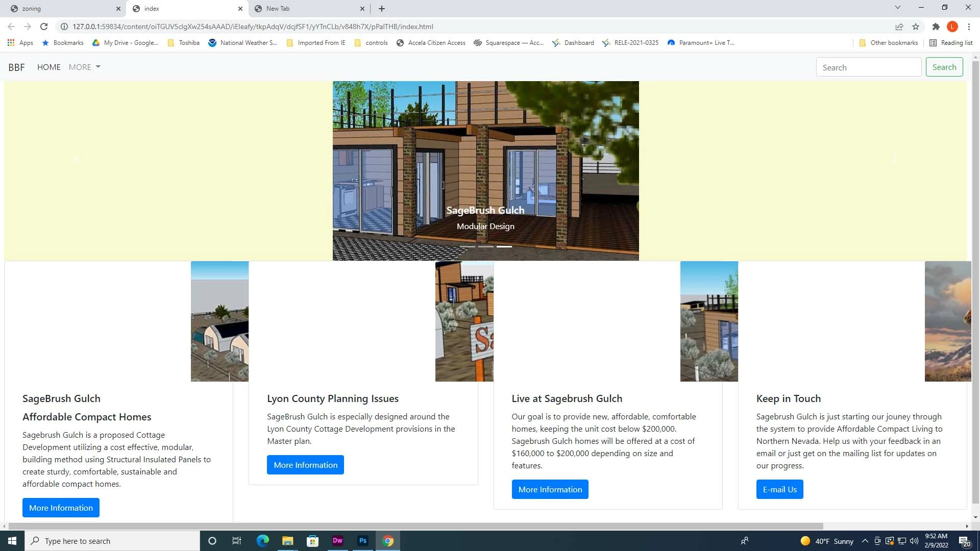This screenshot has height=551, width=980.
Task: Open the Apps grid shortcut in bookmarks bar
Action: click(x=20, y=43)
